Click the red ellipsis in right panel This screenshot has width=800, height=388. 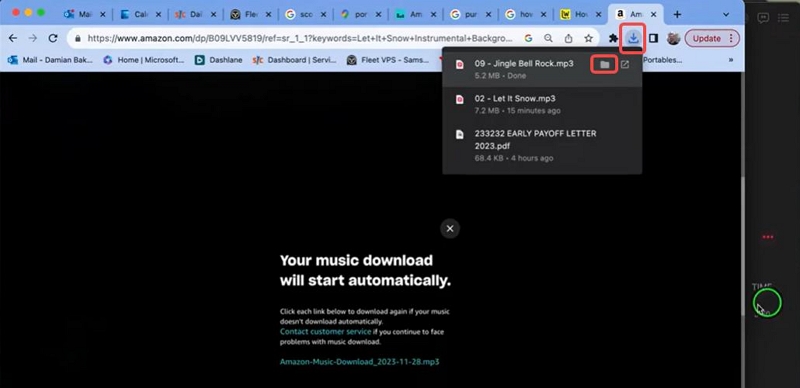coord(767,237)
